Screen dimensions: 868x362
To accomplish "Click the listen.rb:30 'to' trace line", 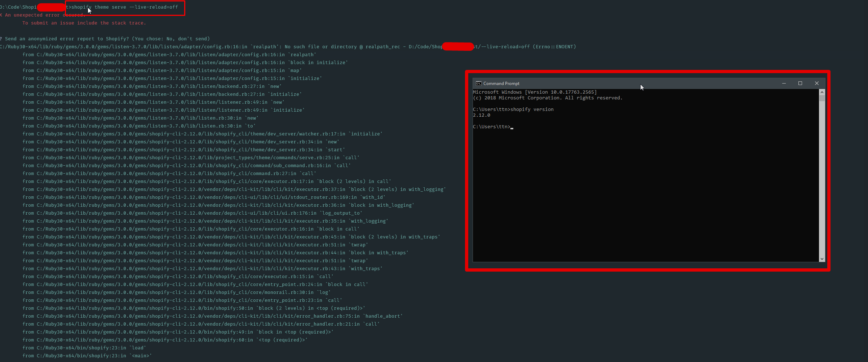I will point(139,126).
